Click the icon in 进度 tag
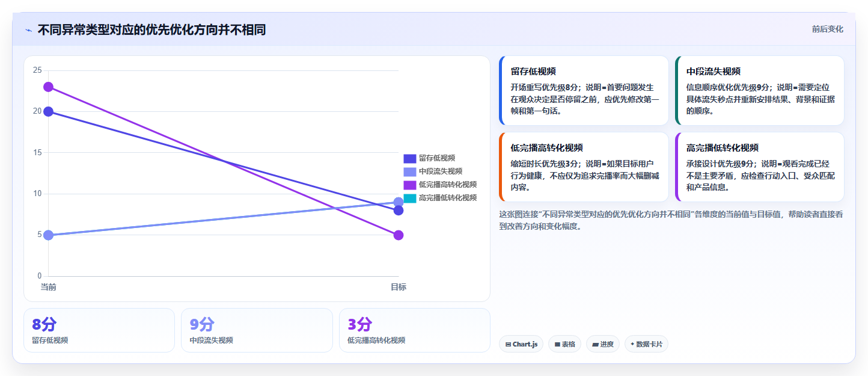868x376 pixels. tap(595, 345)
